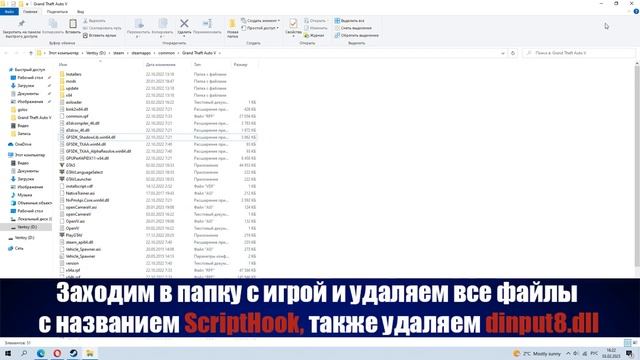Image resolution: width=640 pixels, height=360 pixels.
Task: Click Обратить выделение (Invert selection) in ribbon
Action: 356,36
